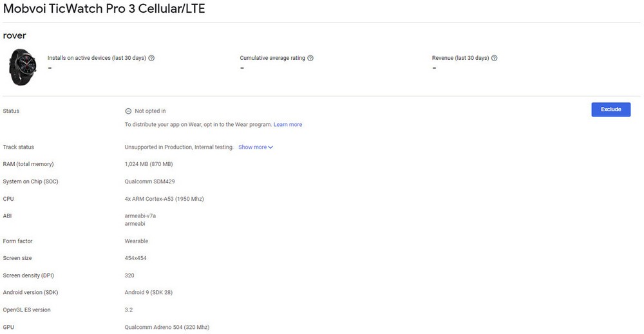Click the Qualcomm Adreno 504 (320 Mhz) value

(x=167, y=327)
